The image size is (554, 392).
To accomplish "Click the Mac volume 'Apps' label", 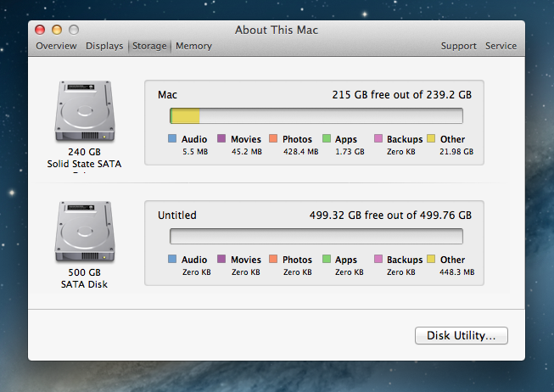I will [346, 140].
